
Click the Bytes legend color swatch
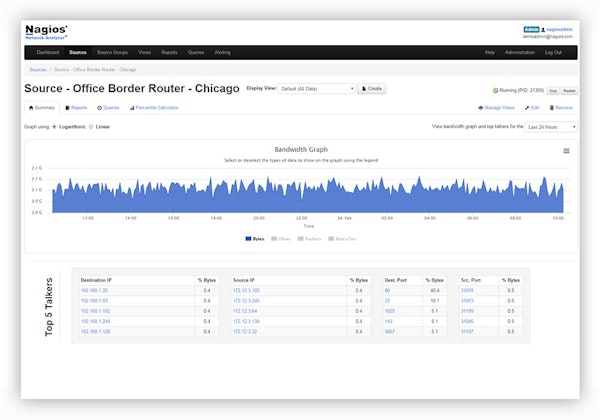pyautogui.click(x=247, y=239)
